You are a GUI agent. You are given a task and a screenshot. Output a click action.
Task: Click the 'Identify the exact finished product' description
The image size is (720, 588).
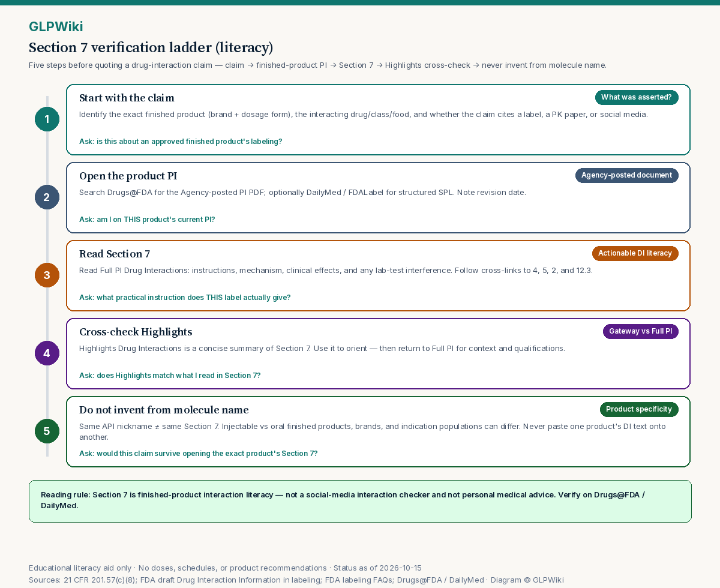[x=364, y=114]
